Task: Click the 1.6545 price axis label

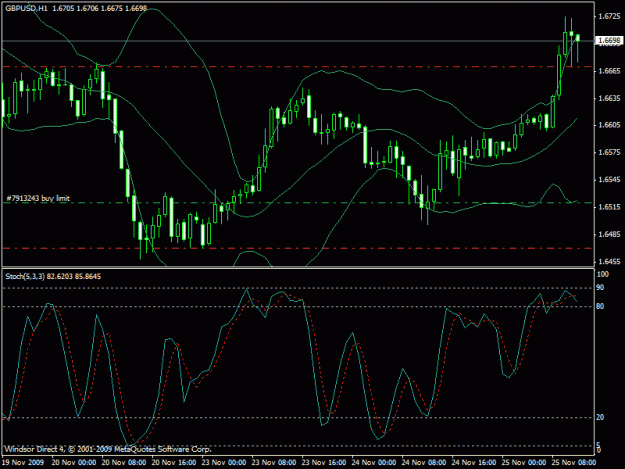Action: pos(609,180)
